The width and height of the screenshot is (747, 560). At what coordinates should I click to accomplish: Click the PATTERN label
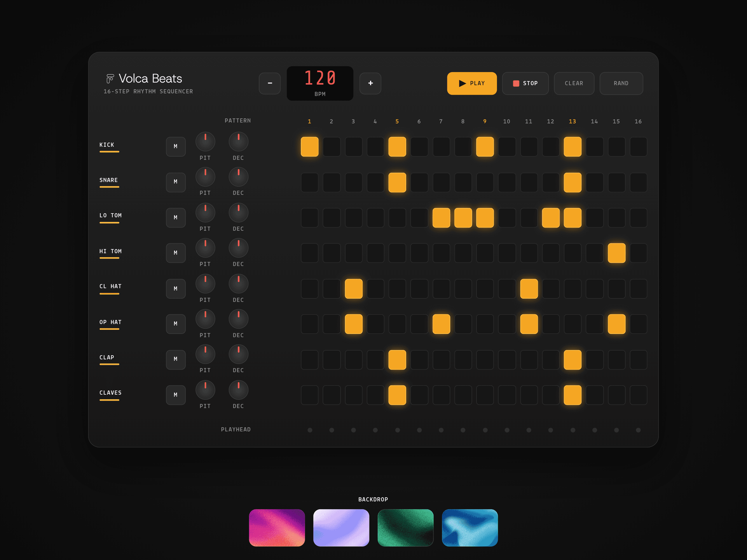pos(238,121)
